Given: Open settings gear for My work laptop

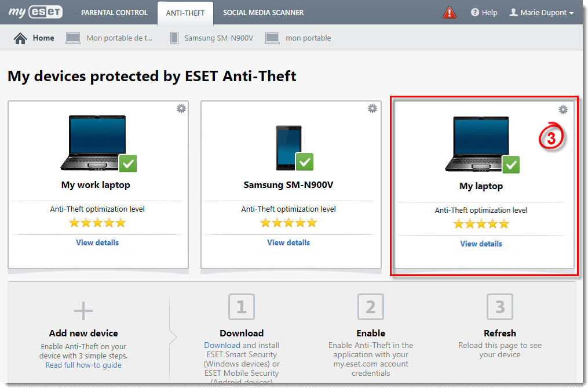Looking at the screenshot, I should tap(181, 108).
